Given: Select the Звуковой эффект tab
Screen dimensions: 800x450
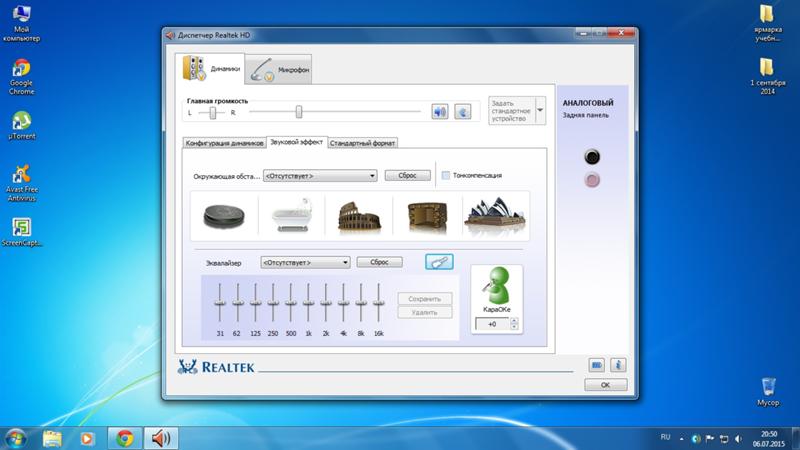Looking at the screenshot, I should point(296,142).
